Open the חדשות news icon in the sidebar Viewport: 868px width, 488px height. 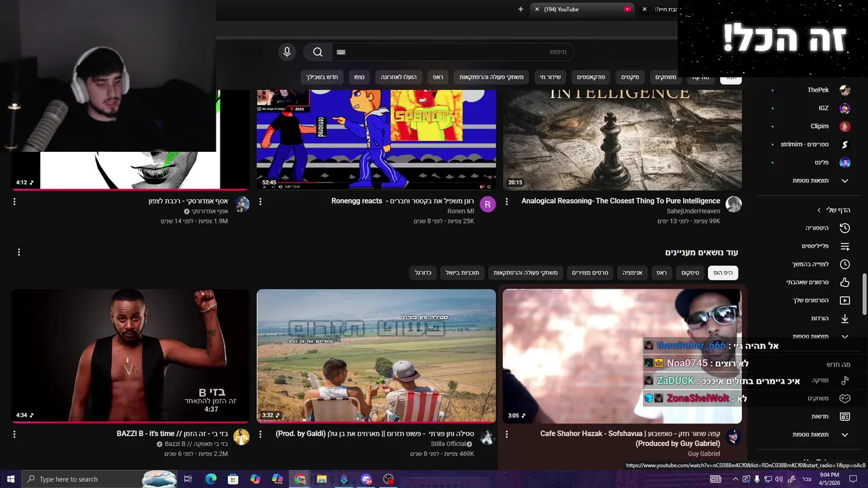(845, 416)
